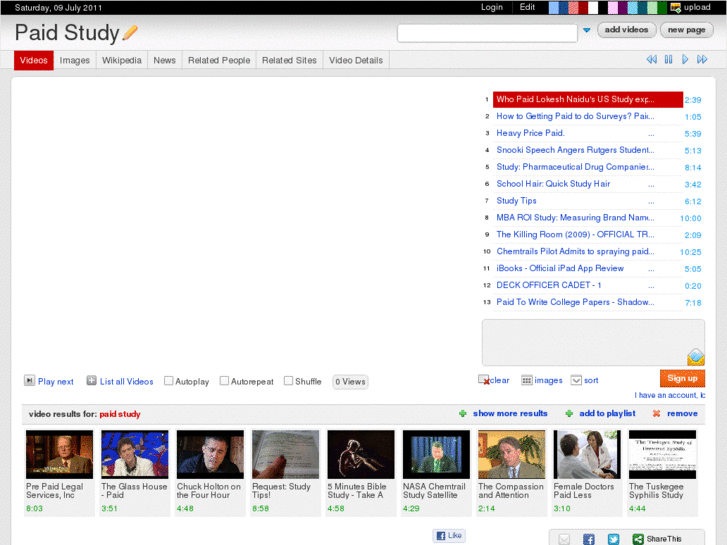Open the Wikipedia tab
This screenshot has width=727, height=545.
click(121, 60)
